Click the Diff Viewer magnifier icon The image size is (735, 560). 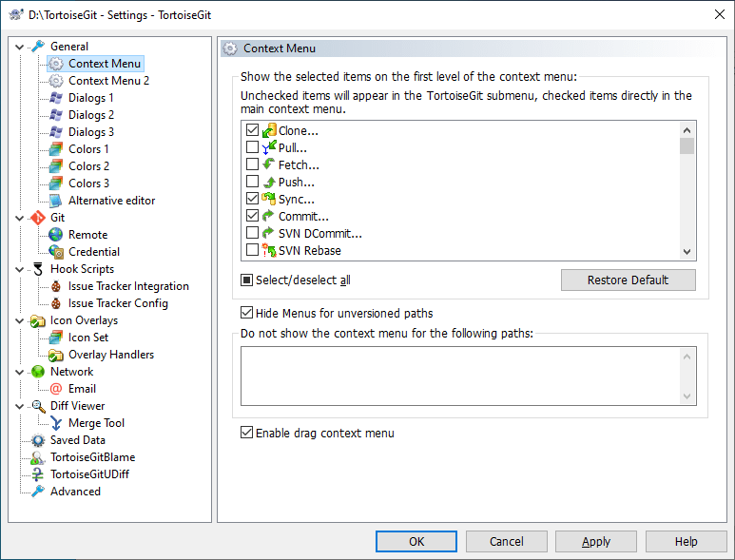38,406
